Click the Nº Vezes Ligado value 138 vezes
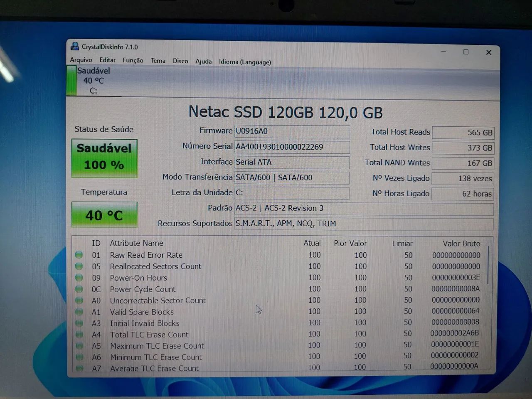532x399 pixels. pyautogui.click(x=463, y=179)
